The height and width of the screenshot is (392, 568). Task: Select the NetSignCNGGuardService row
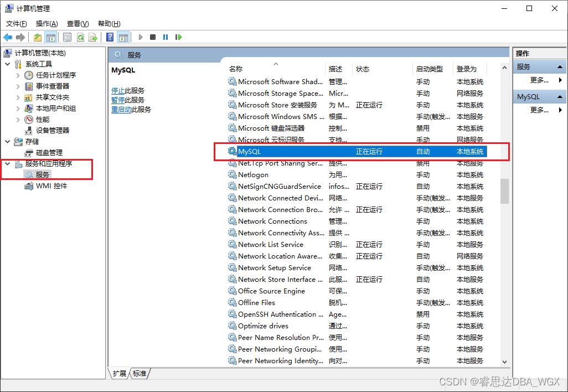point(357,186)
